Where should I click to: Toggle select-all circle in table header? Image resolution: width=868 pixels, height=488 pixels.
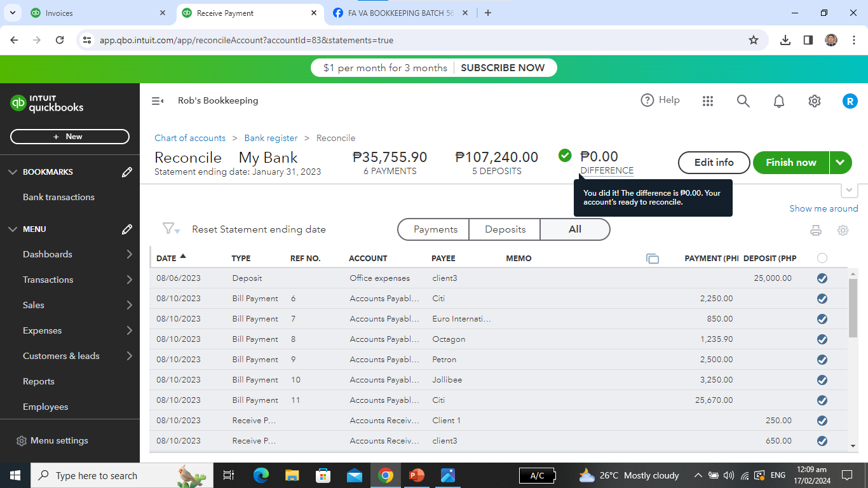pyautogui.click(x=822, y=258)
